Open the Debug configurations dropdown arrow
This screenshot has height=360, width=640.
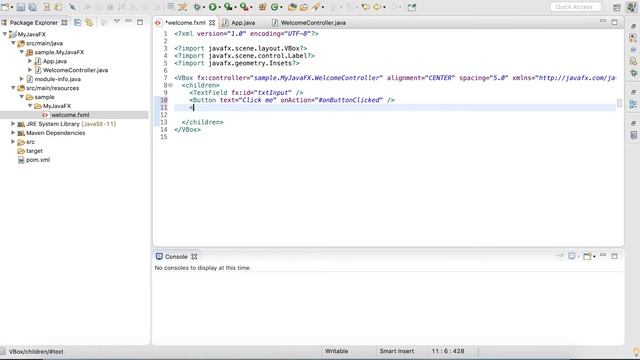204,7
